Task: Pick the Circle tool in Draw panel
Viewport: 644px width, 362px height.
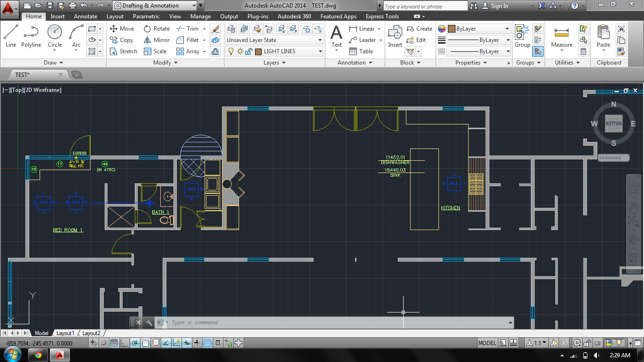Action: pyautogui.click(x=55, y=36)
